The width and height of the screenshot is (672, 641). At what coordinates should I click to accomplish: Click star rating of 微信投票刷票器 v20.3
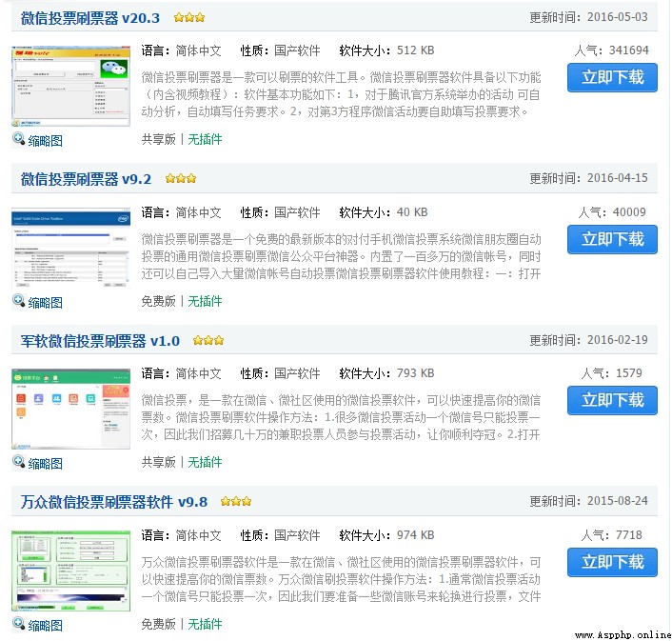pyautogui.click(x=189, y=17)
